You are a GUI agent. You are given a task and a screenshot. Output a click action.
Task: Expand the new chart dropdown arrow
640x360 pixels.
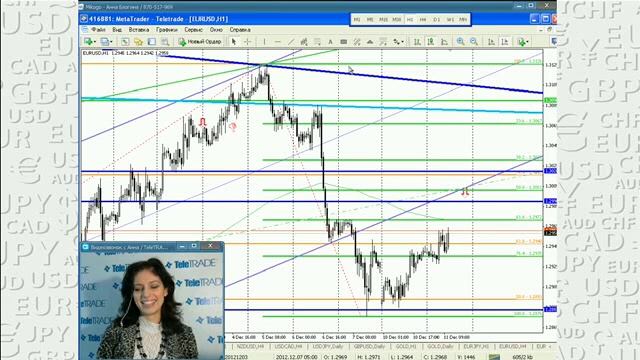pyautogui.click(x=95, y=42)
